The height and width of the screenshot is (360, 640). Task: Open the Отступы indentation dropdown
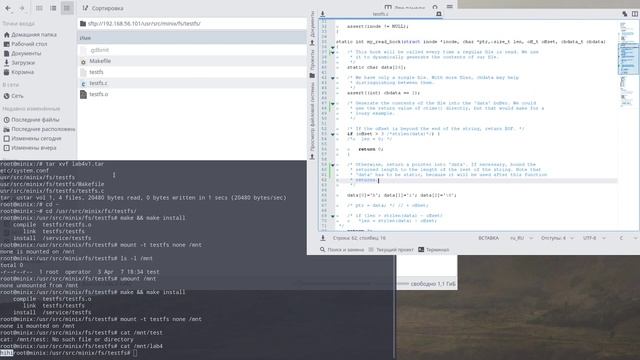557,238
